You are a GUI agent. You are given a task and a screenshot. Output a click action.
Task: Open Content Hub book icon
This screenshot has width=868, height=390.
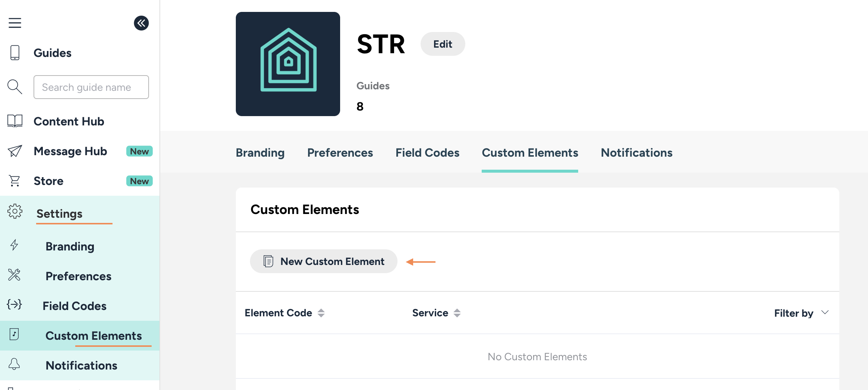coord(15,121)
